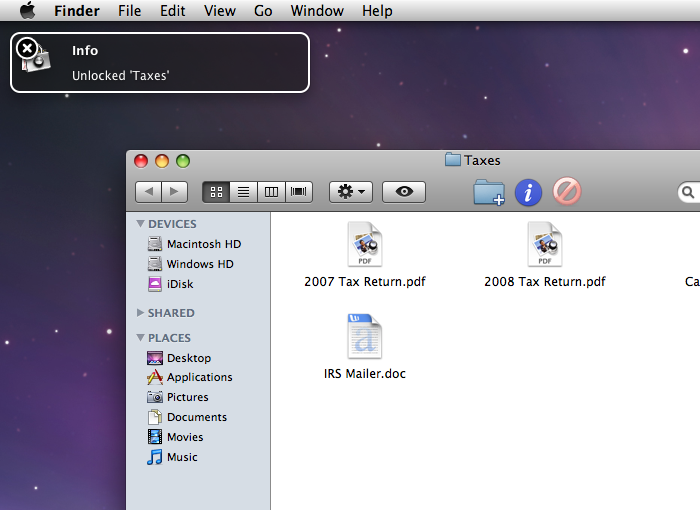This screenshot has width=700, height=510.
Task: Switch to column view mode
Action: 271,192
